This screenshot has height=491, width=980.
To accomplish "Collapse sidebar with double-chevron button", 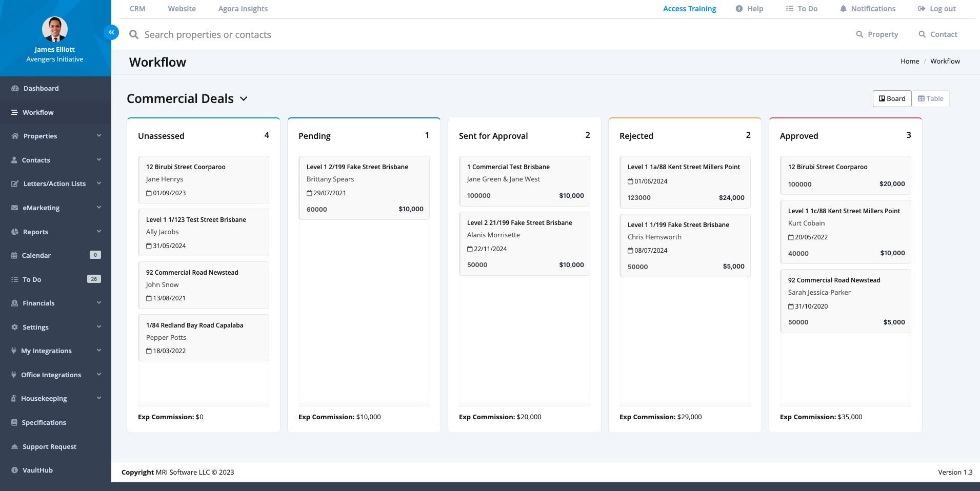I will point(111,32).
